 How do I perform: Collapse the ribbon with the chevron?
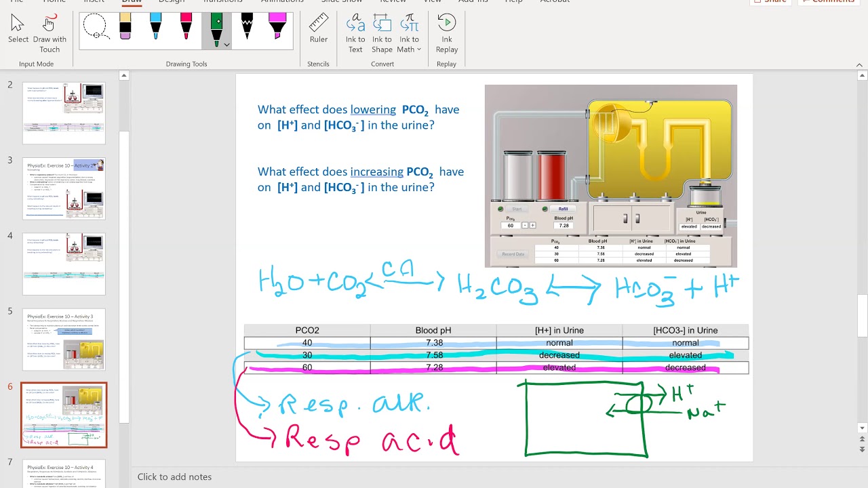pos(859,64)
